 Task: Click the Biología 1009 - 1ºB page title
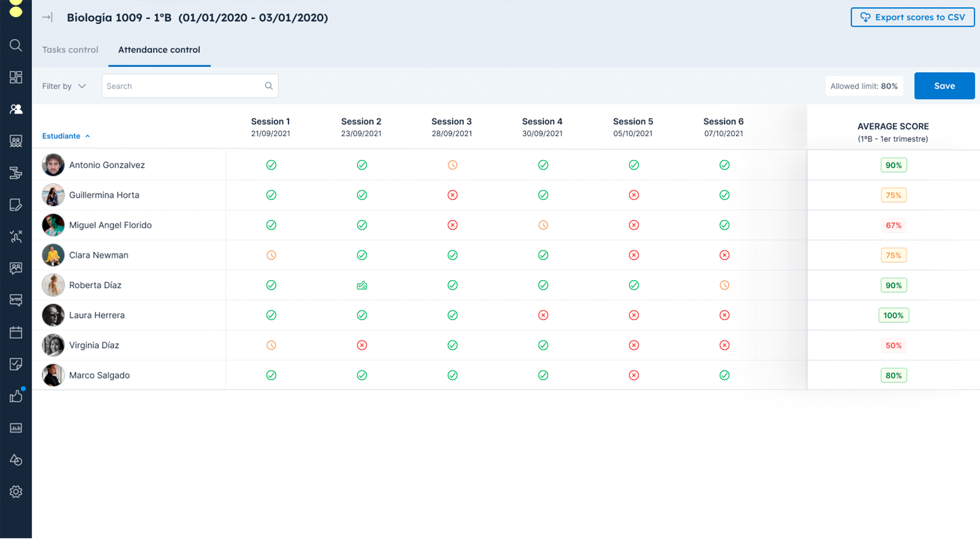[x=197, y=17]
